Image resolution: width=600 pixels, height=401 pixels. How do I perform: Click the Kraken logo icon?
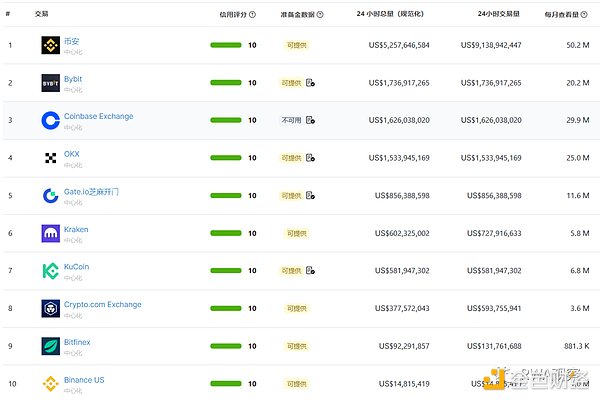pyautogui.click(x=50, y=233)
